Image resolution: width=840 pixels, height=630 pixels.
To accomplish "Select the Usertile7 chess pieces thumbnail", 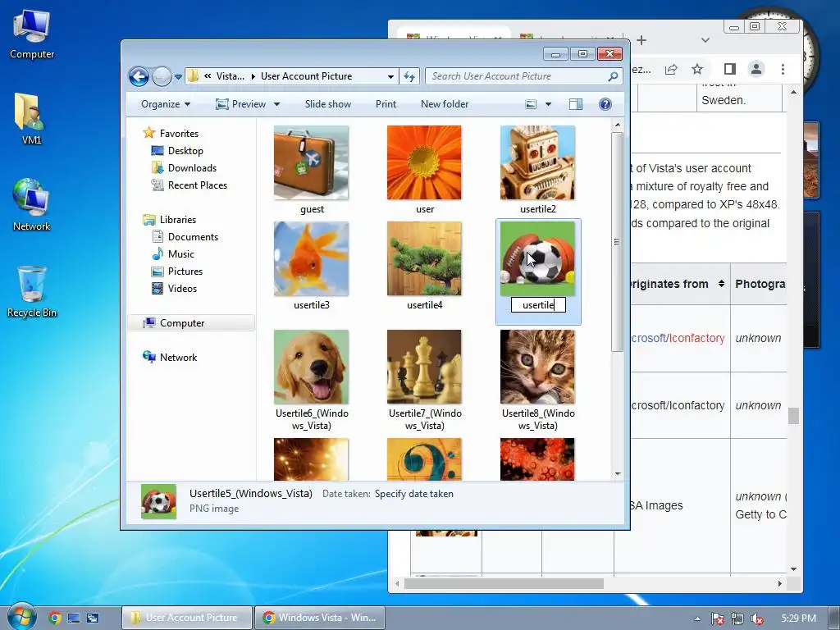I will pos(424,367).
